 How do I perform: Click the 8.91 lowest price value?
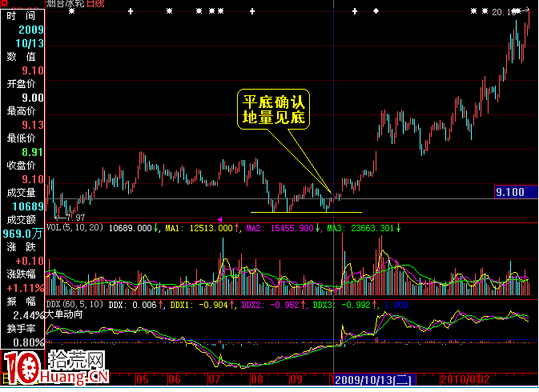click(32, 152)
